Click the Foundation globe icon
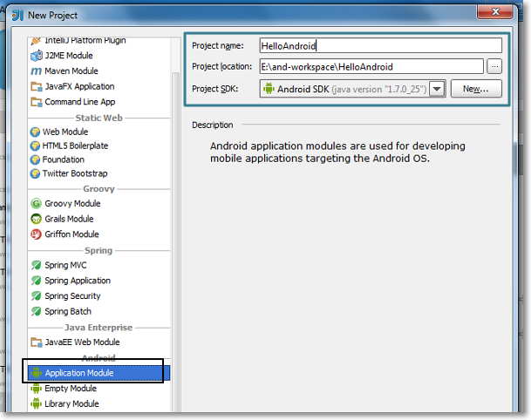 point(35,159)
